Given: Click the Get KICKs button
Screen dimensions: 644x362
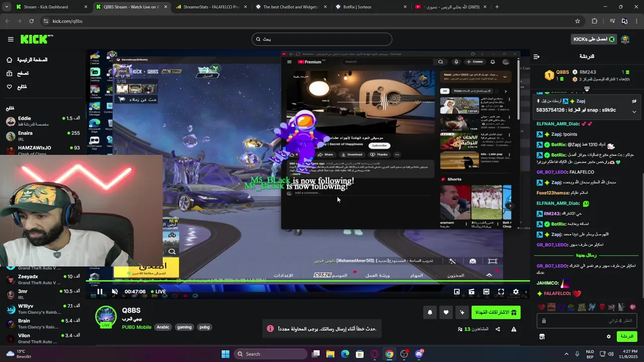Looking at the screenshot, I should click(x=594, y=39).
